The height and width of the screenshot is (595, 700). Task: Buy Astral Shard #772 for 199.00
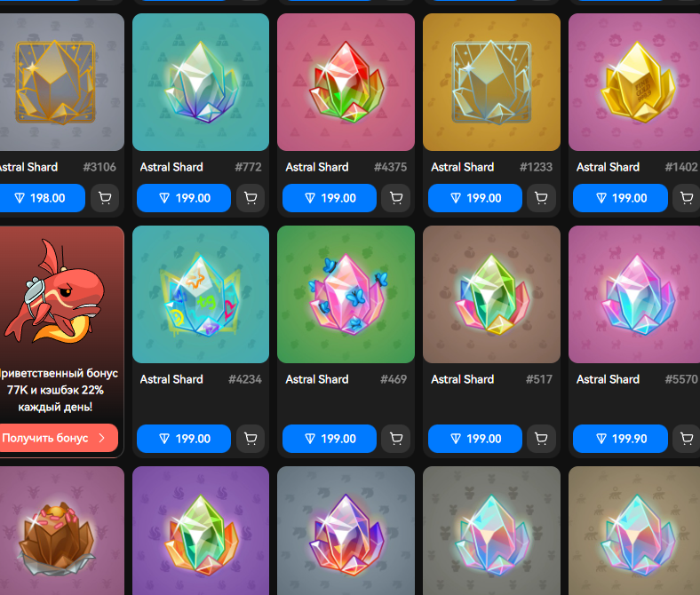click(x=184, y=198)
